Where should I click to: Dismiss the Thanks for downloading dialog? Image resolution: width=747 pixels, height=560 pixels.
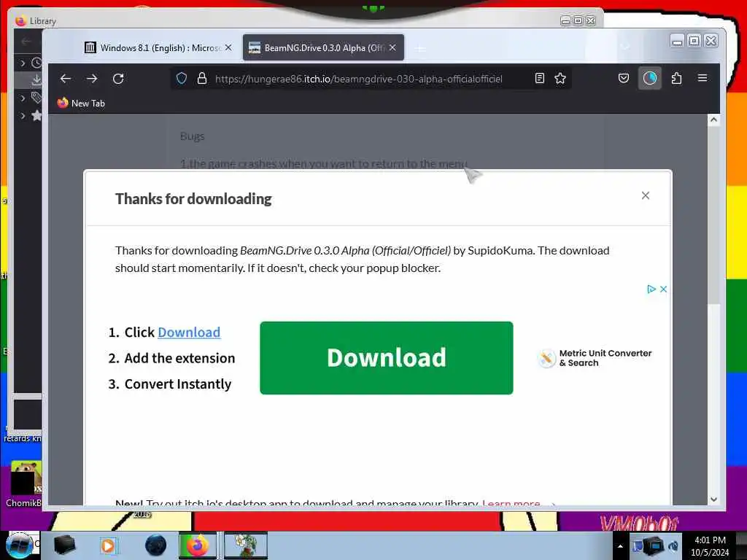(646, 195)
